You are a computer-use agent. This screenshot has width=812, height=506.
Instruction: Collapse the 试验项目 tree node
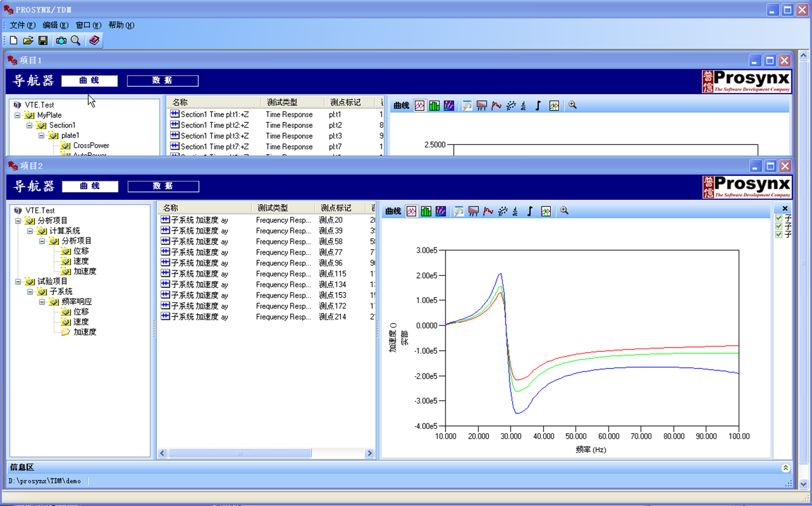(18, 282)
